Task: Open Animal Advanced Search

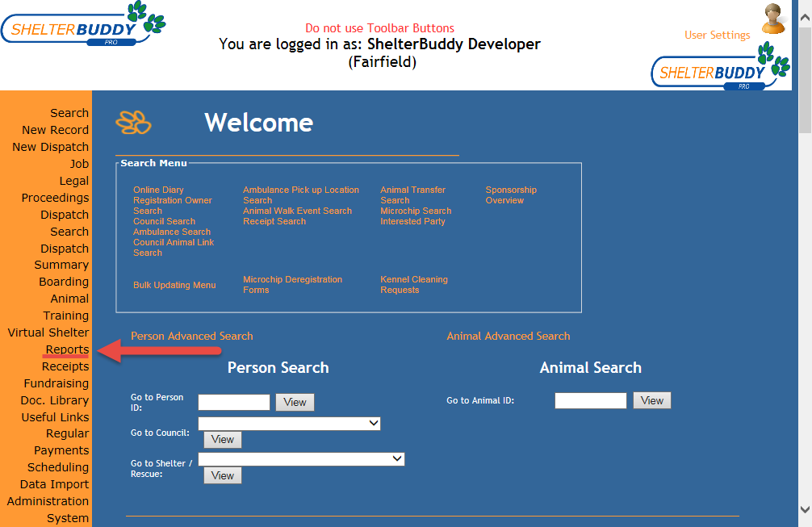Action: (x=508, y=336)
